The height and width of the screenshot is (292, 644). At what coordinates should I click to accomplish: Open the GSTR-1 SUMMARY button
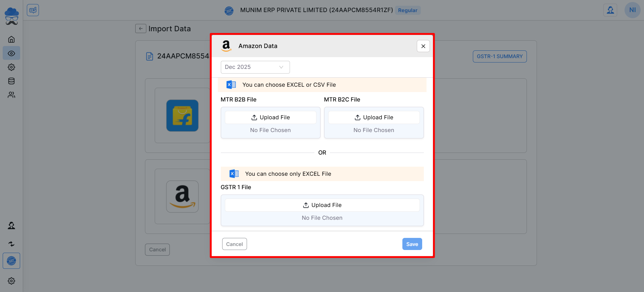[x=500, y=56]
